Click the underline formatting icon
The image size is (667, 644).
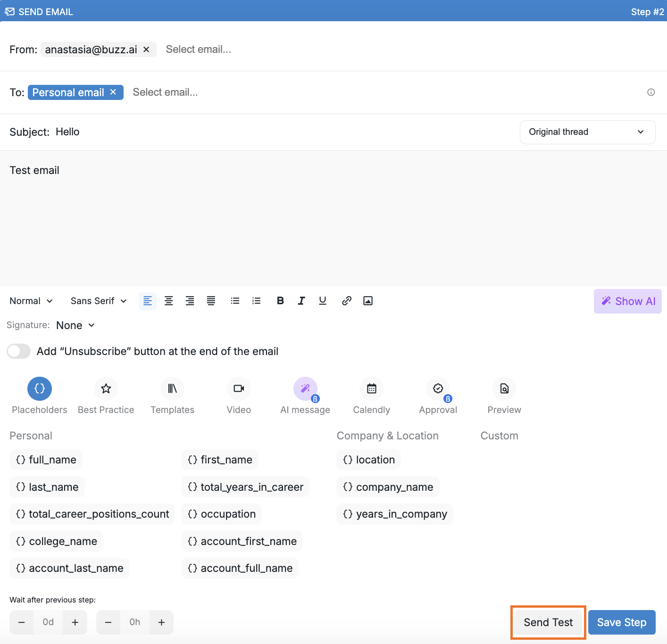pos(323,301)
